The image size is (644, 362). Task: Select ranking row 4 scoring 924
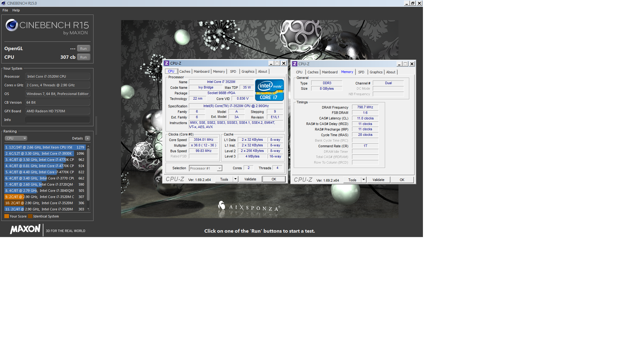coord(45,166)
